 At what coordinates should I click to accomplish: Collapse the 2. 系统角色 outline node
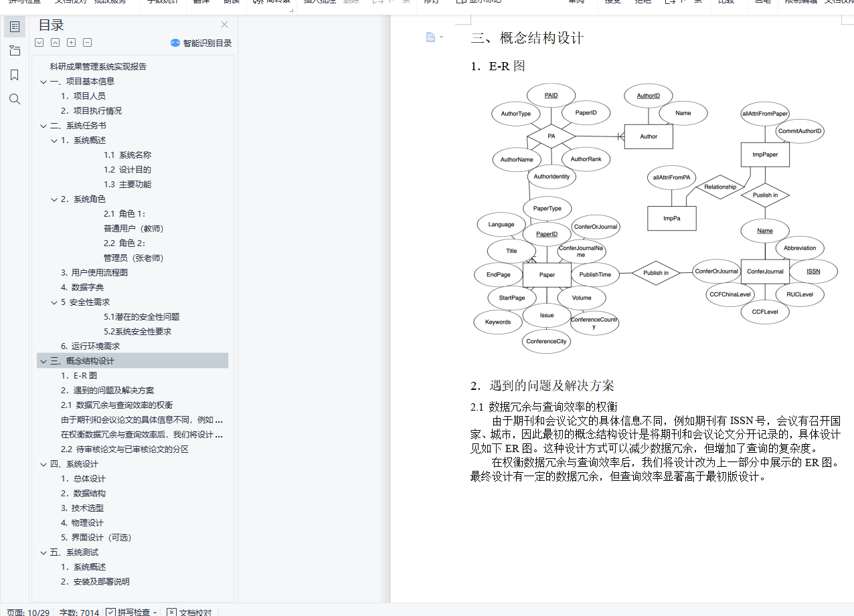[x=54, y=199]
